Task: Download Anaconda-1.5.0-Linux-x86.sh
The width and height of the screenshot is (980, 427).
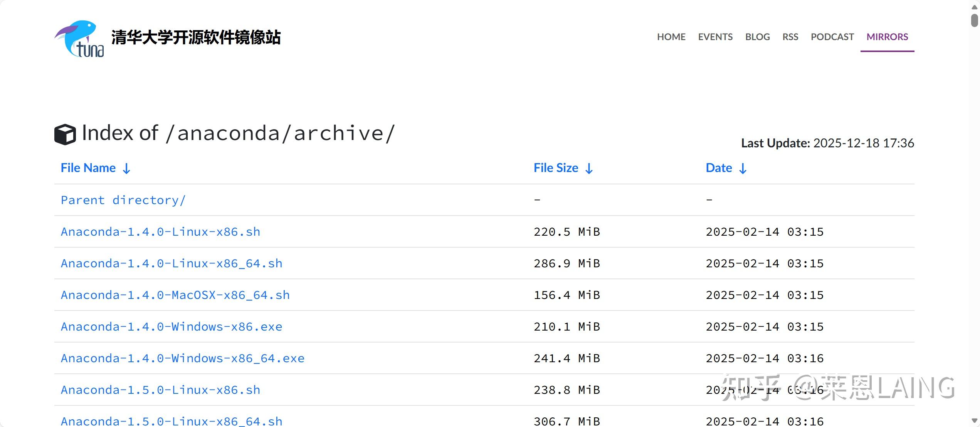Action: [x=161, y=390]
